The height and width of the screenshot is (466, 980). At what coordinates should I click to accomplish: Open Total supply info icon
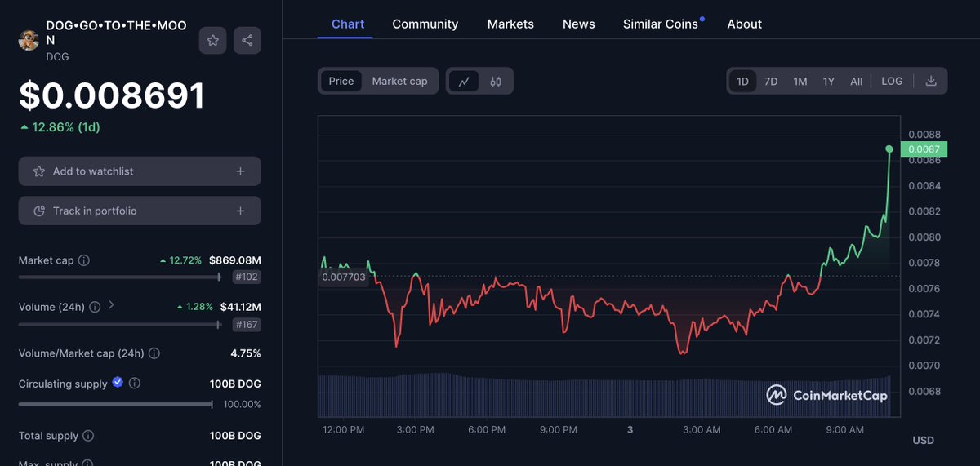tap(88, 436)
